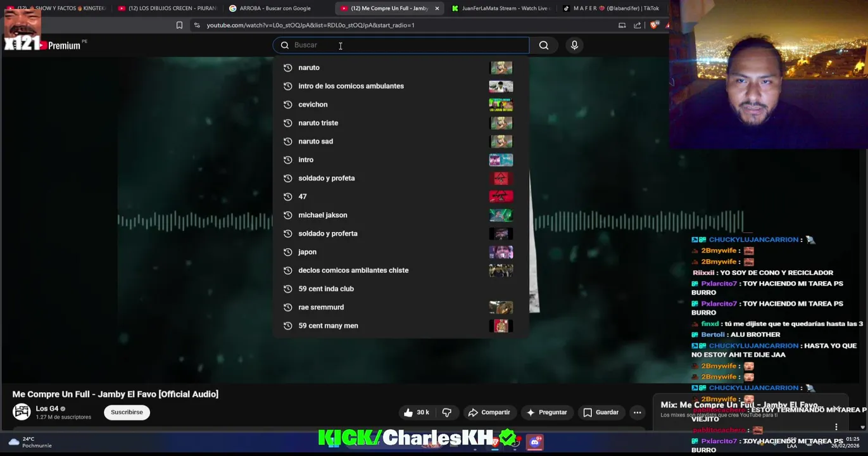Select 'intro de los comicos ambulantes' suggestion
The image size is (868, 456).
tap(401, 86)
